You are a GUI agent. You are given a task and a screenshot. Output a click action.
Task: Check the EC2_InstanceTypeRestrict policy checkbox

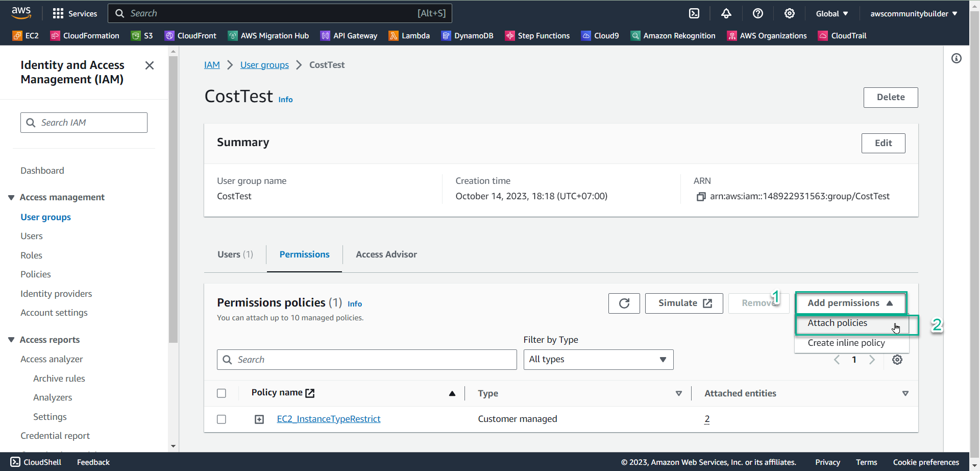(222, 419)
